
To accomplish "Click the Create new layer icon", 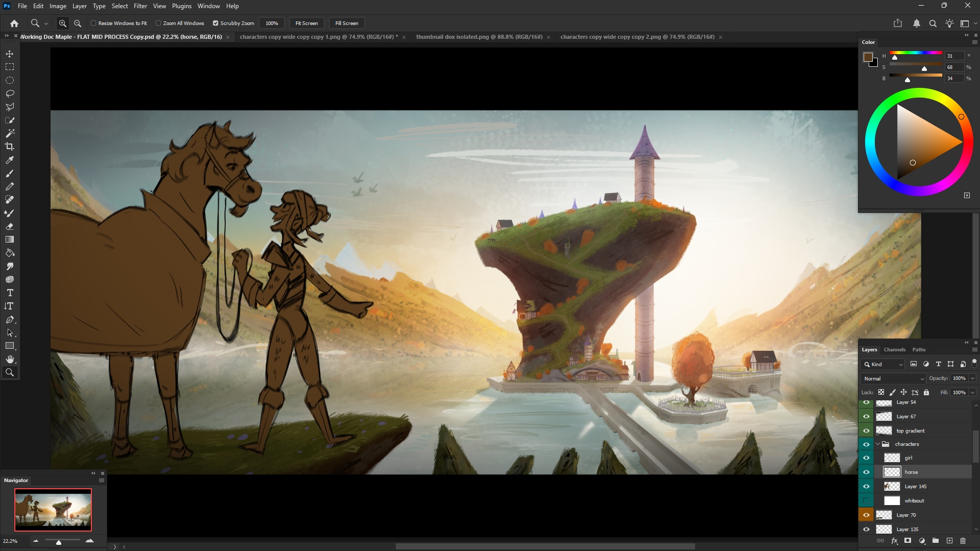I will pyautogui.click(x=949, y=541).
